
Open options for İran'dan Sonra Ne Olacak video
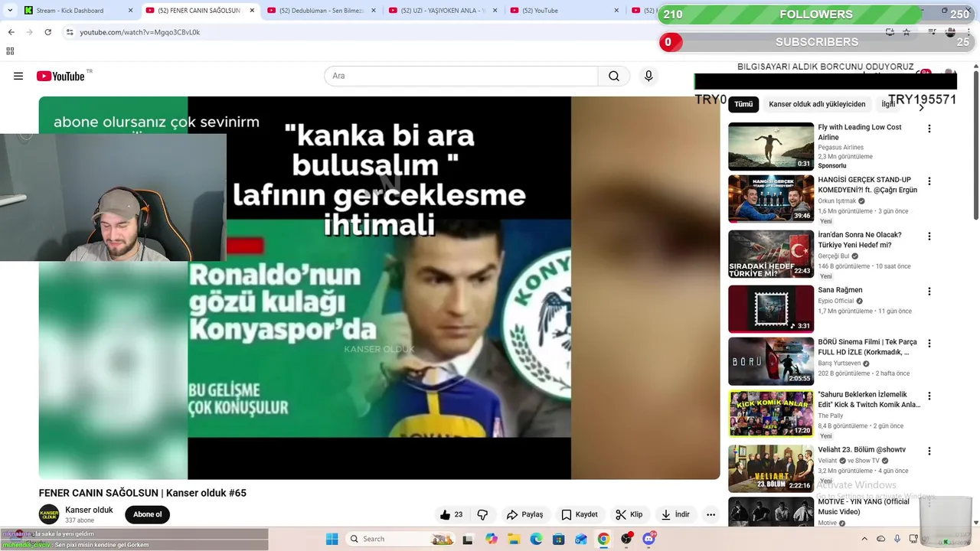(x=929, y=236)
